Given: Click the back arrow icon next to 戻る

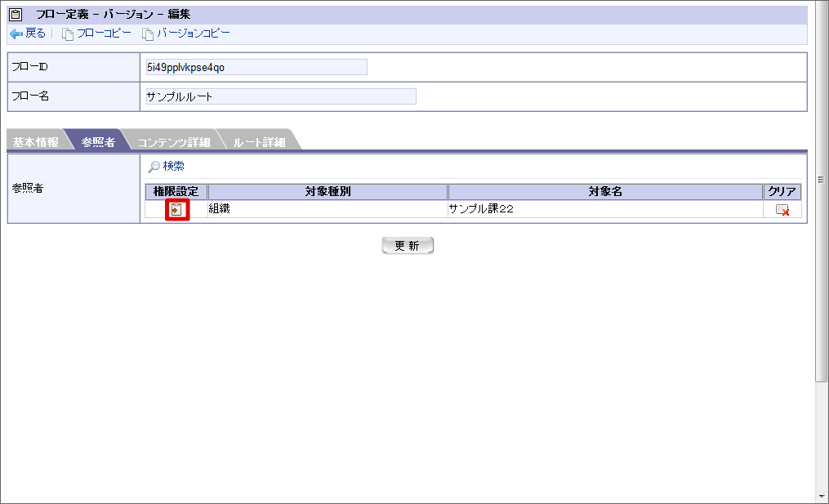Looking at the screenshot, I should coord(16,33).
